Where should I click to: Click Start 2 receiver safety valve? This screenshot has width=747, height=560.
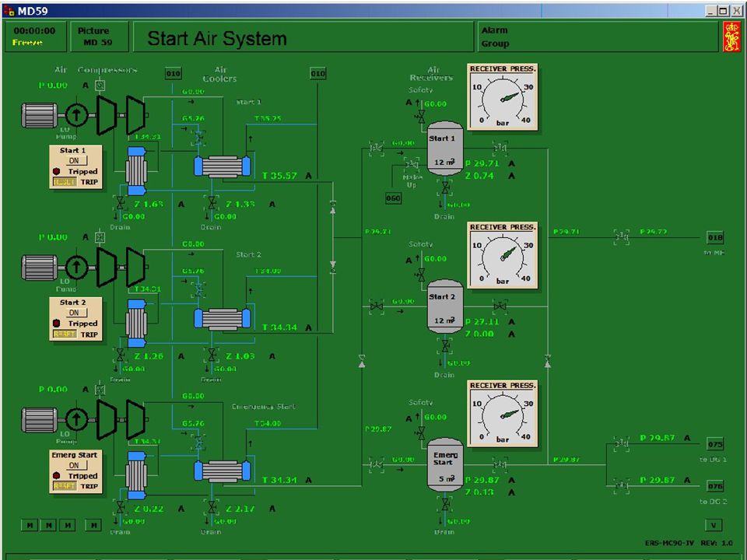tap(421, 275)
